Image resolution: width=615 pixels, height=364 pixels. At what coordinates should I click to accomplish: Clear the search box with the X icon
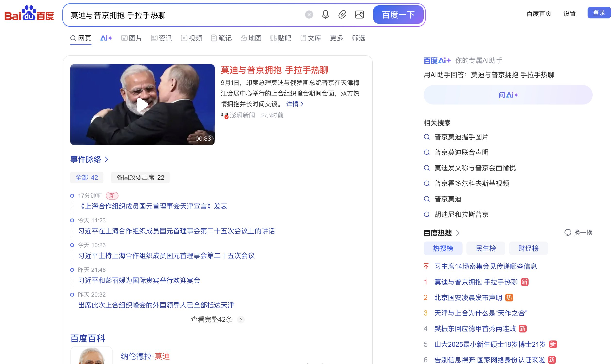coord(309,15)
